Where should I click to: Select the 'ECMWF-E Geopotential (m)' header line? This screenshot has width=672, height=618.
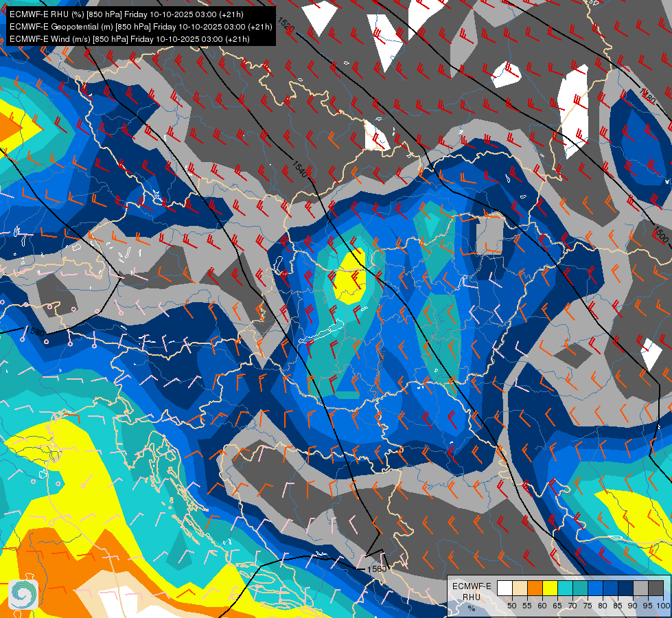tap(141, 27)
